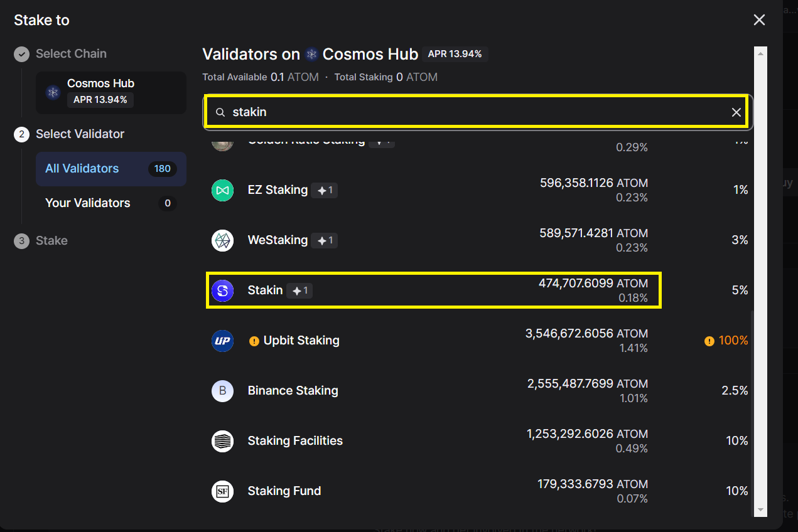798x532 pixels.
Task: Click the 3% commission for WeStaking
Action: coord(740,240)
